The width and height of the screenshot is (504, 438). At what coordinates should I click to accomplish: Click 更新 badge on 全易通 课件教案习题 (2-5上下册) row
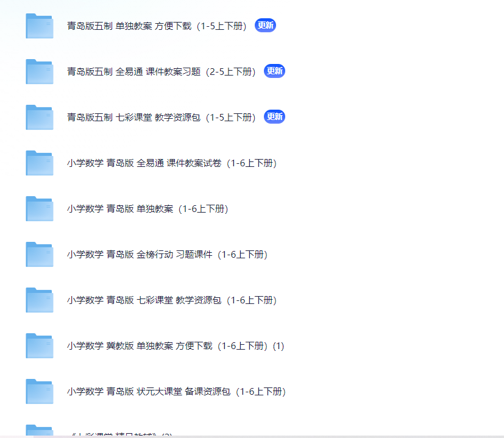pos(274,71)
